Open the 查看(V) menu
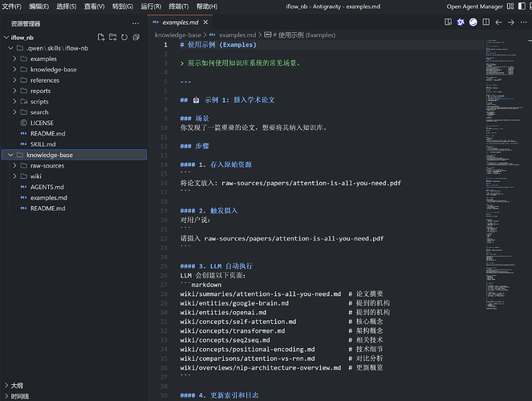The width and height of the screenshot is (532, 401). click(95, 6)
